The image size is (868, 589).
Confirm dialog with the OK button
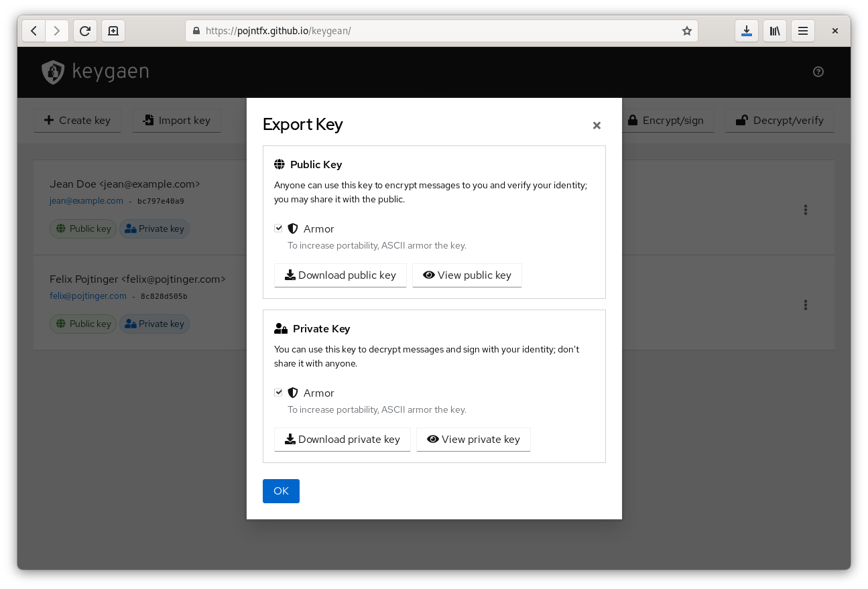(281, 491)
